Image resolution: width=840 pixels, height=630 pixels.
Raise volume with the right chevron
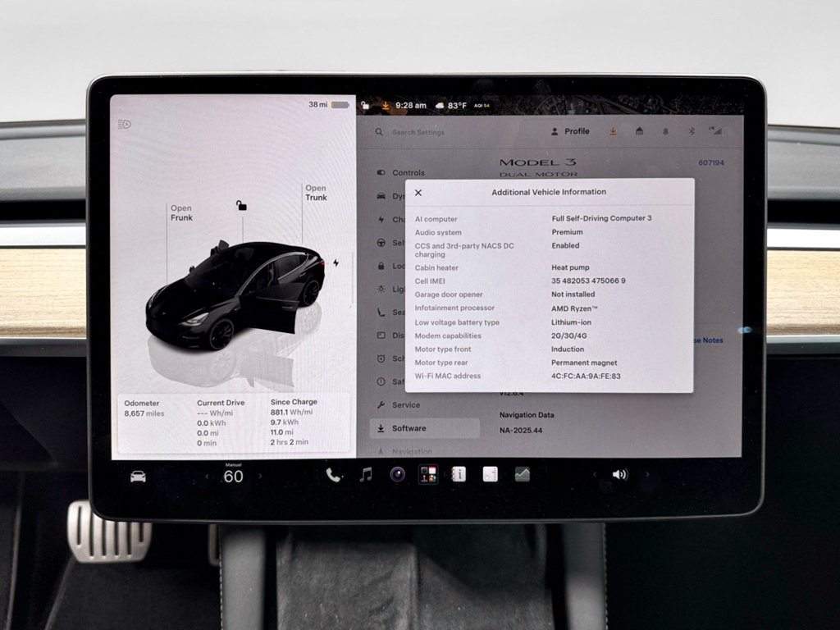[x=647, y=474]
